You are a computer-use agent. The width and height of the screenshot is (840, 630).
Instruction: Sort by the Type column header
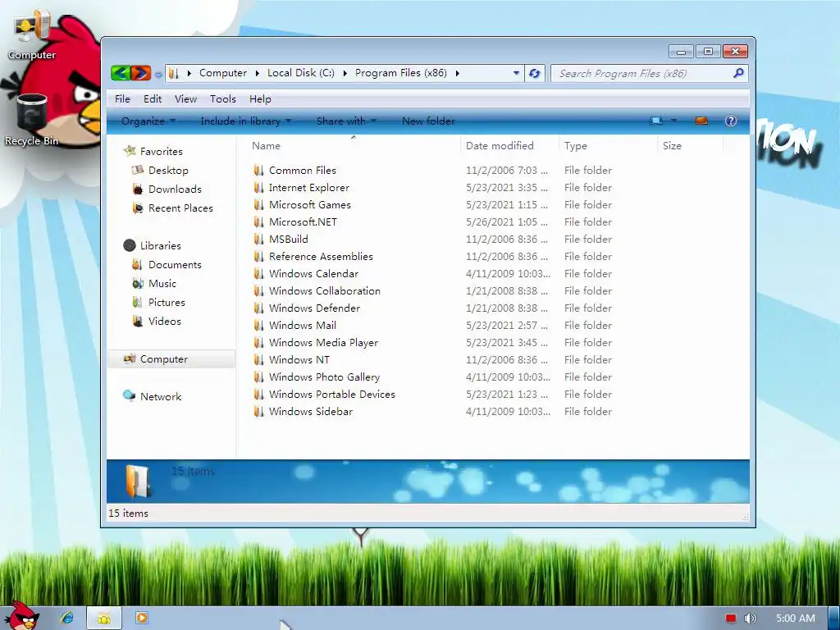coord(575,146)
